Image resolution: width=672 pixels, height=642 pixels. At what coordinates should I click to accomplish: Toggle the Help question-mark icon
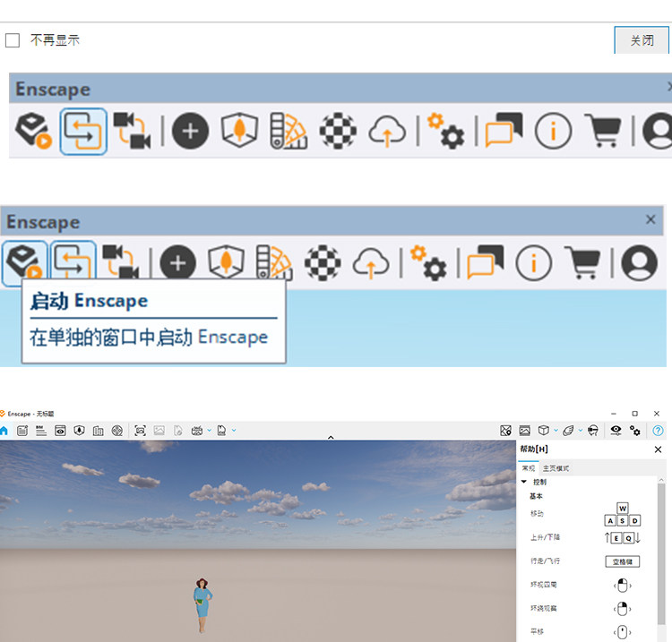pyautogui.click(x=658, y=431)
